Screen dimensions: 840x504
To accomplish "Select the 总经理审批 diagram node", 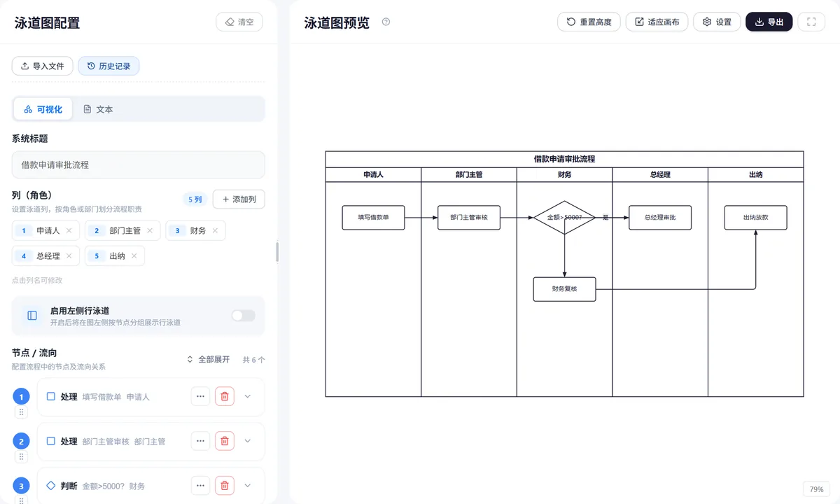I will 660,218.
